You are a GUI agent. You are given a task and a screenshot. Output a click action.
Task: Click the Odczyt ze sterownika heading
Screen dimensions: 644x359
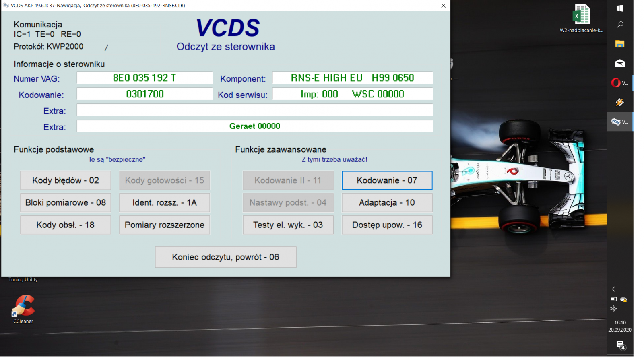225,47
